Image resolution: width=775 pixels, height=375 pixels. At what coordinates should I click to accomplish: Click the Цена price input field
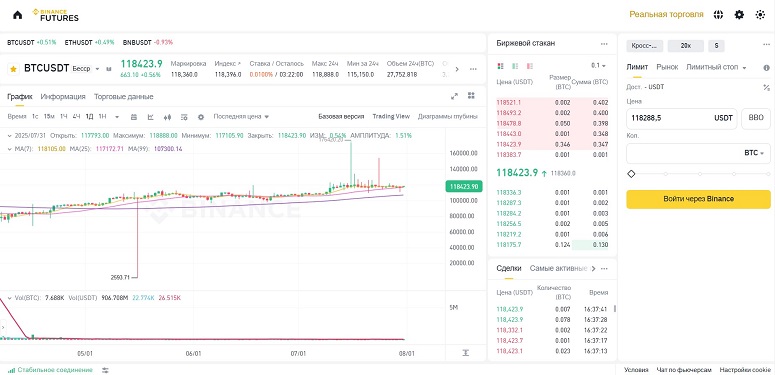click(682, 119)
